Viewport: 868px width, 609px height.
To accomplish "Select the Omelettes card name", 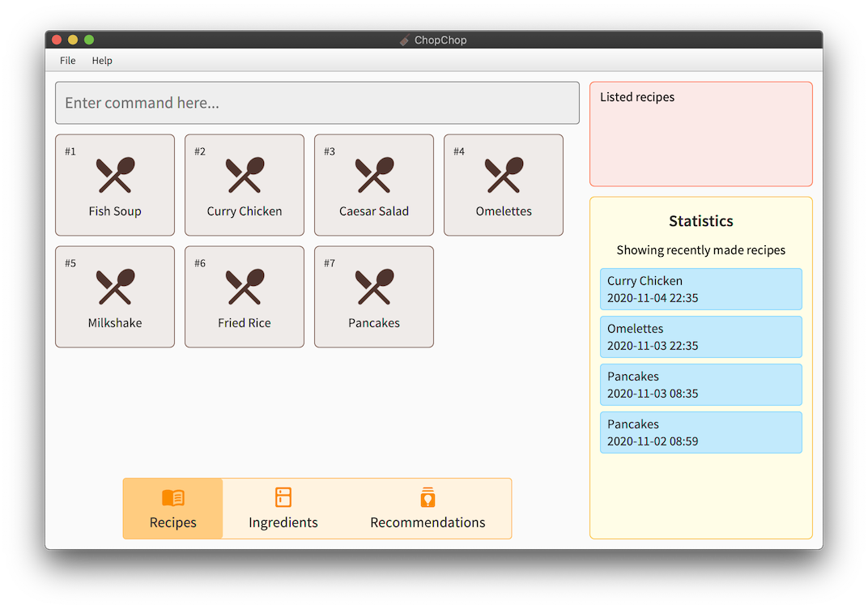I will 504,211.
